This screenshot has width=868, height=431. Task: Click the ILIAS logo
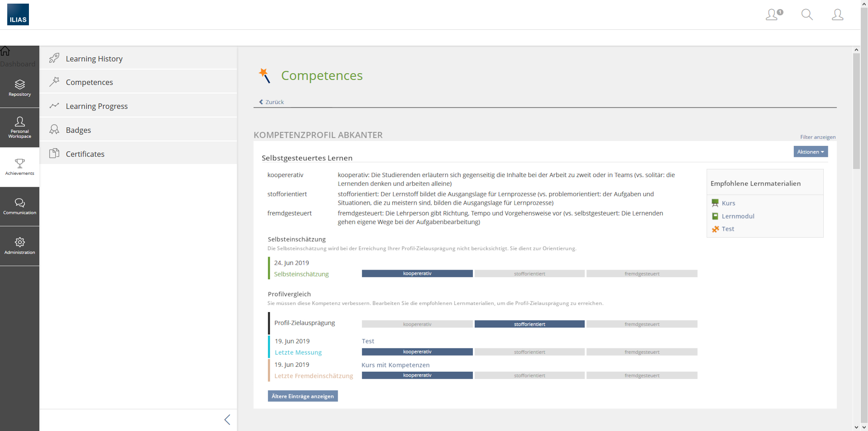click(x=18, y=14)
